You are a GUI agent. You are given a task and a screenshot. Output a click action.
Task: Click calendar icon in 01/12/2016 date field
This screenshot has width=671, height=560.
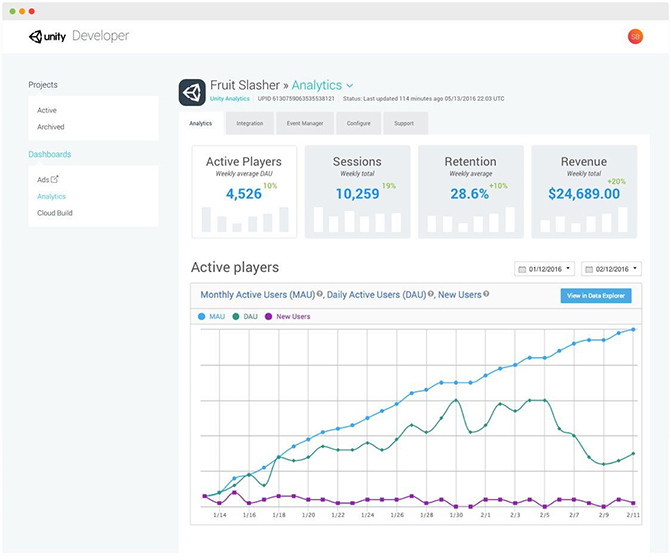tap(522, 269)
